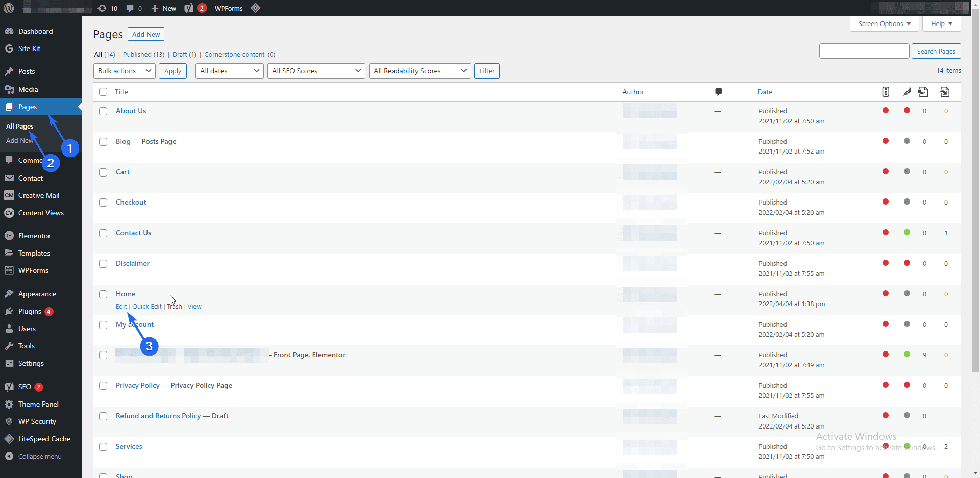This screenshot has height=478, width=980.
Task: Open the comments bubble in admin bar
Action: 134,8
